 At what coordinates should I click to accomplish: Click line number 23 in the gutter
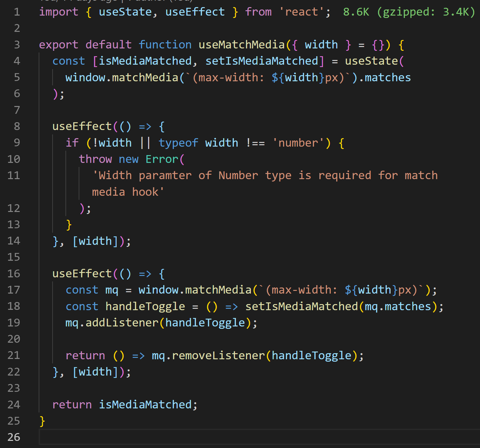click(14, 389)
